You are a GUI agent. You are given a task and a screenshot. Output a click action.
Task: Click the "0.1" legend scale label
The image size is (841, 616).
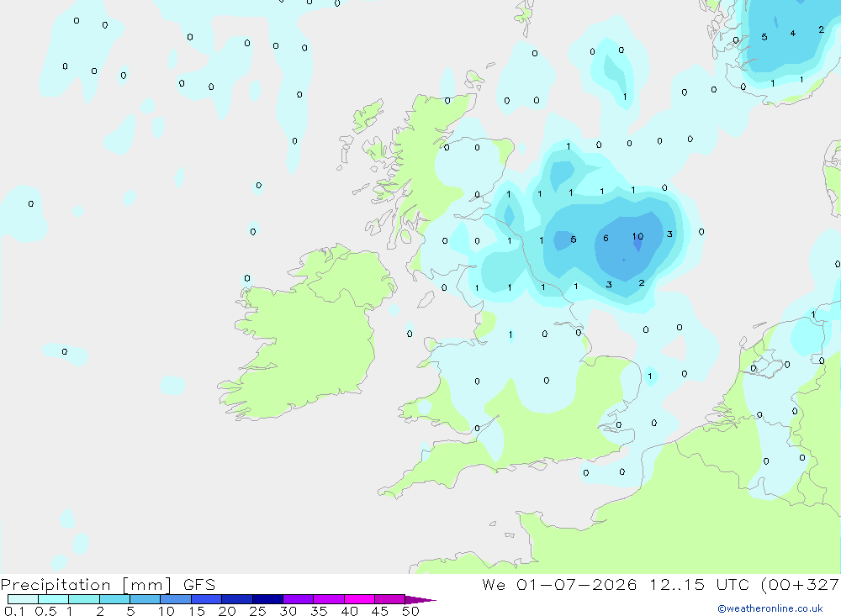click(x=14, y=611)
